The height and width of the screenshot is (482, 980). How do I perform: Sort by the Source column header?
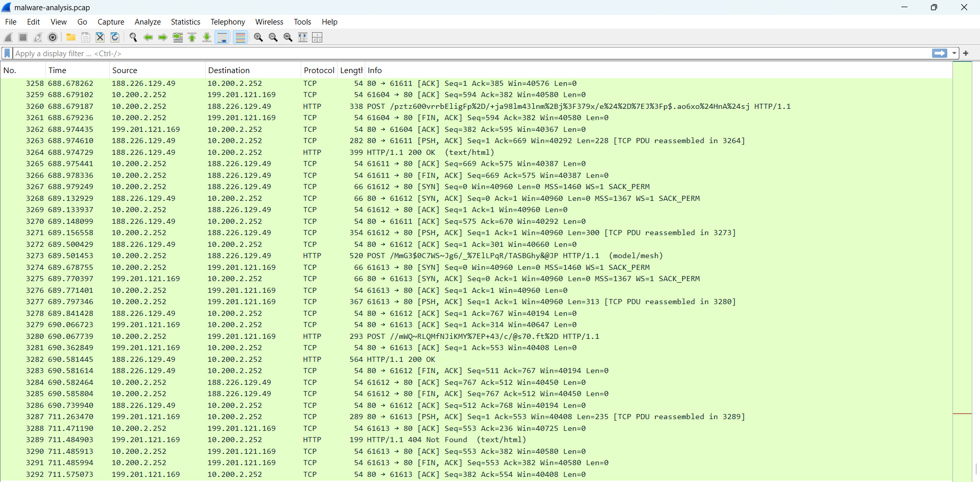[x=157, y=70]
